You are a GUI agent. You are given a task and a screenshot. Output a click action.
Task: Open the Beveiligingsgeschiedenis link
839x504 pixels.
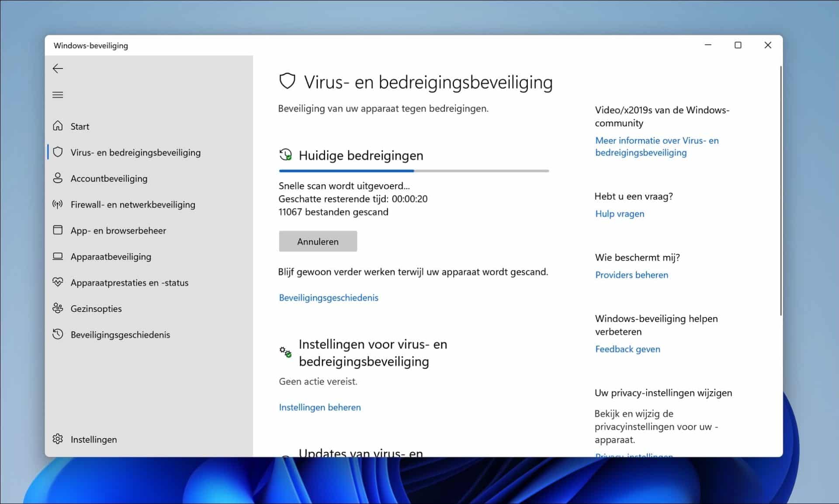[x=329, y=297]
